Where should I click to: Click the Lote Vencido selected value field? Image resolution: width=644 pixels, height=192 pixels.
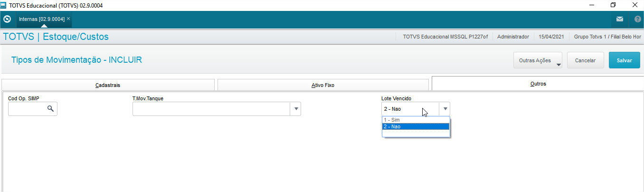click(x=410, y=109)
